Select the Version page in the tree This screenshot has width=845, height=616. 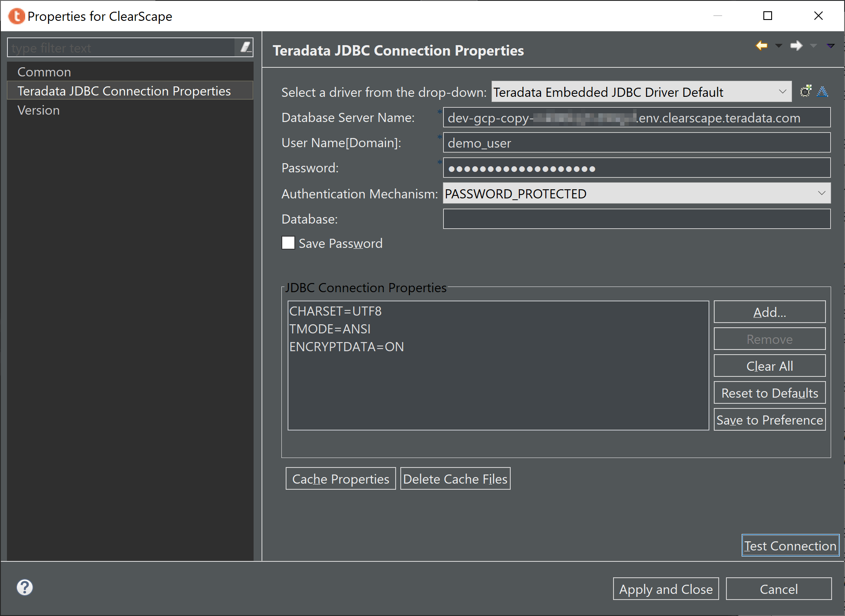click(x=39, y=110)
